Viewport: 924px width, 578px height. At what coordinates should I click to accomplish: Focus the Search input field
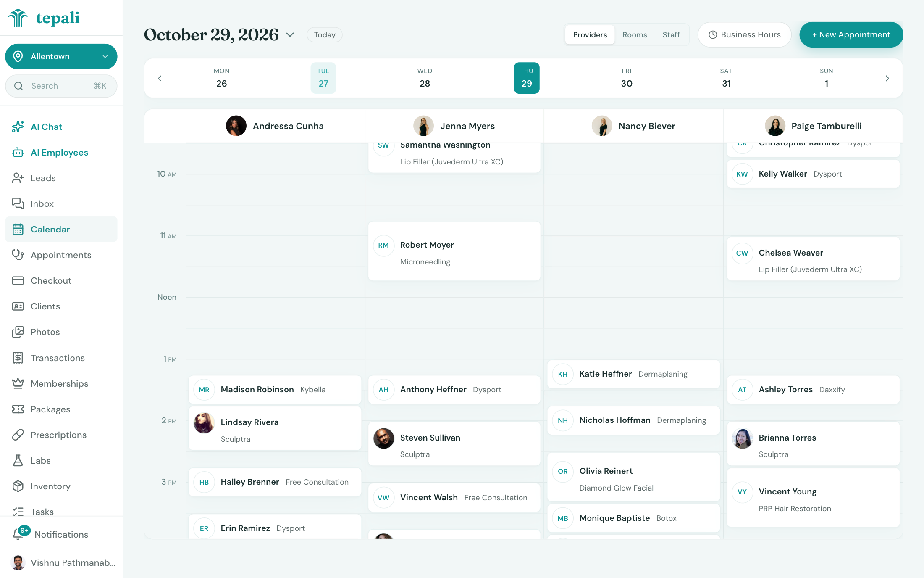[61, 86]
